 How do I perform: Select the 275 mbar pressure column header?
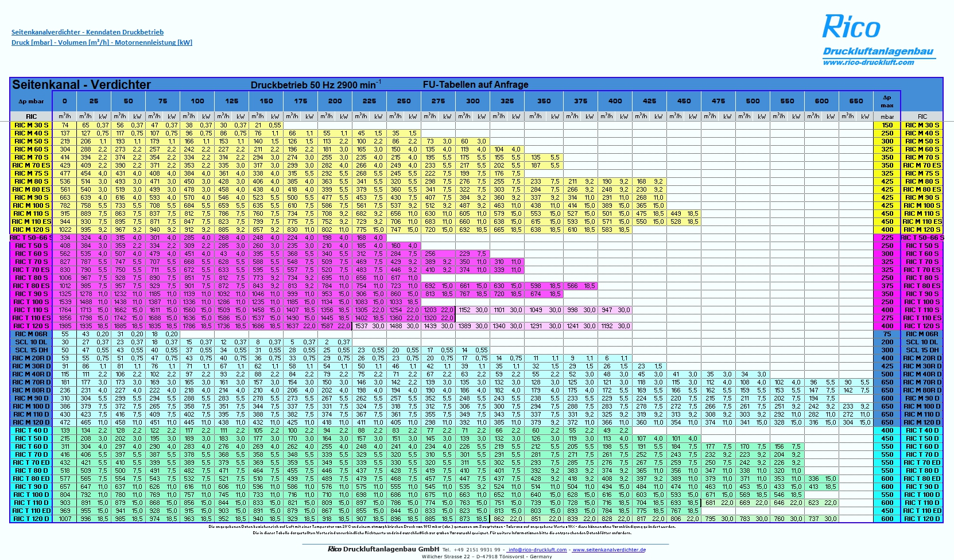[438, 101]
